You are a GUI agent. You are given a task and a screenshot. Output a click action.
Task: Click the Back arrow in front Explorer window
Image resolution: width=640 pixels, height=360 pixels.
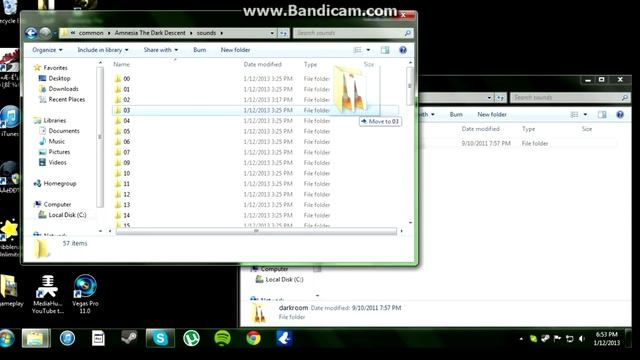[x=31, y=33]
